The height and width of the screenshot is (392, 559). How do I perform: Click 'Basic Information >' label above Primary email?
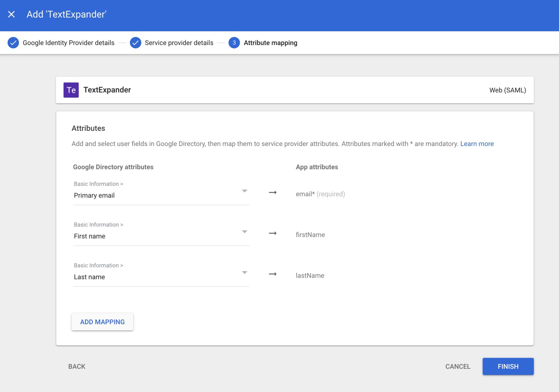pyautogui.click(x=99, y=184)
